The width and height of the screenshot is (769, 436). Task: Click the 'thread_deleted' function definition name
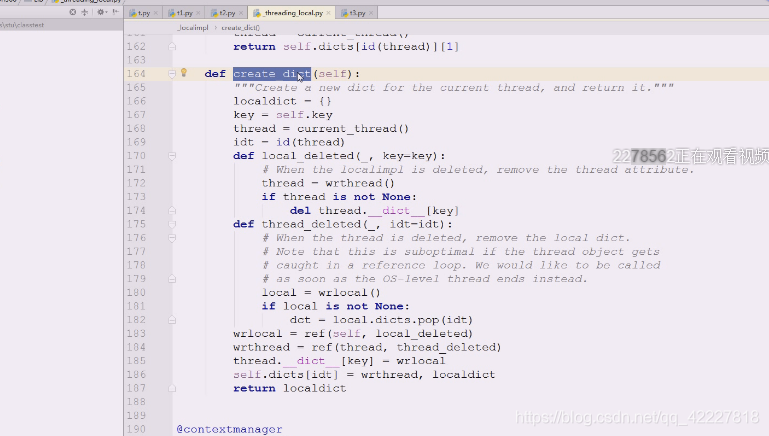pos(311,224)
